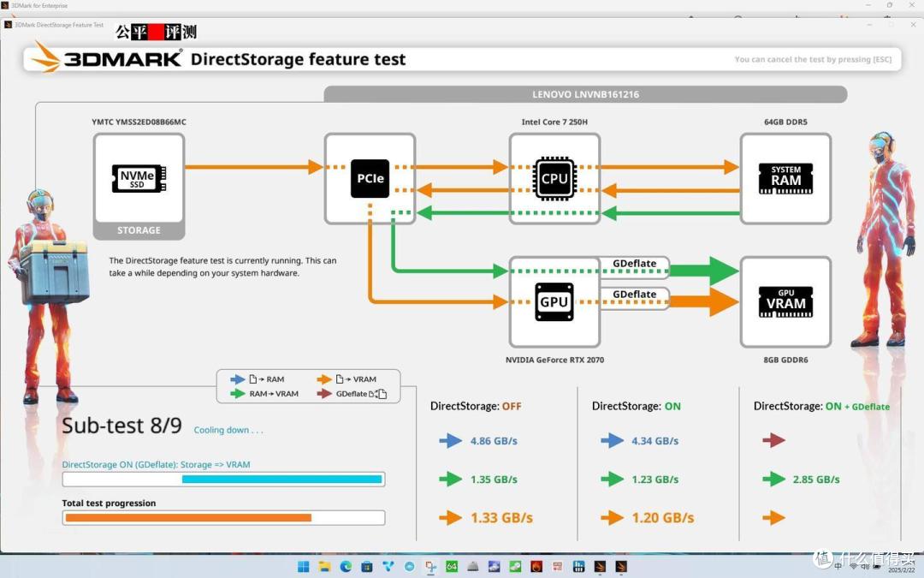Open the green 64 app in taskbar
The image size is (924, 578).
tap(452, 567)
